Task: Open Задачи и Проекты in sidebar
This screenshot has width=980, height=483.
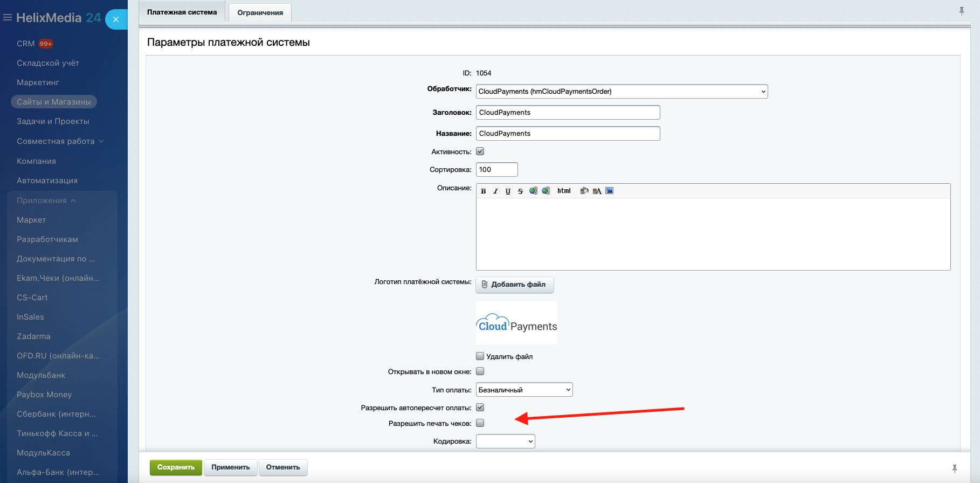Action: pyautogui.click(x=53, y=121)
